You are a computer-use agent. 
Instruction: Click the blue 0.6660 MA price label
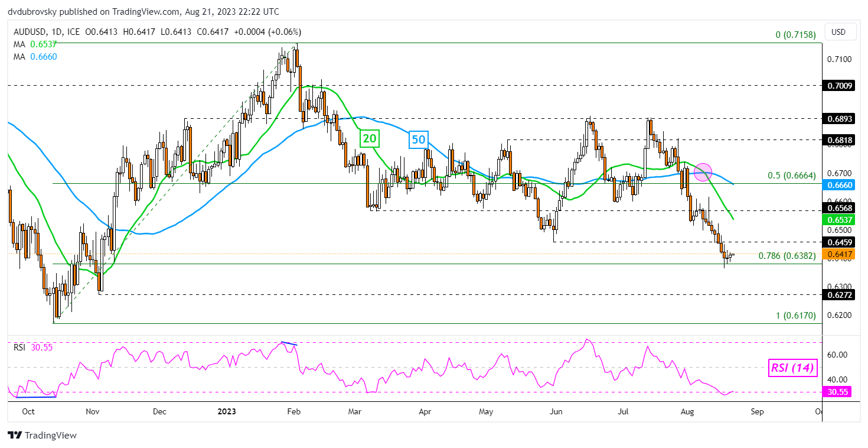[x=839, y=185]
